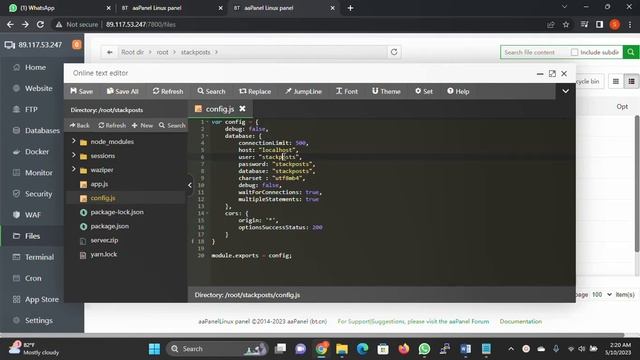The height and width of the screenshot is (360, 640).
Task: Open the FTP section
Action: coord(32,109)
